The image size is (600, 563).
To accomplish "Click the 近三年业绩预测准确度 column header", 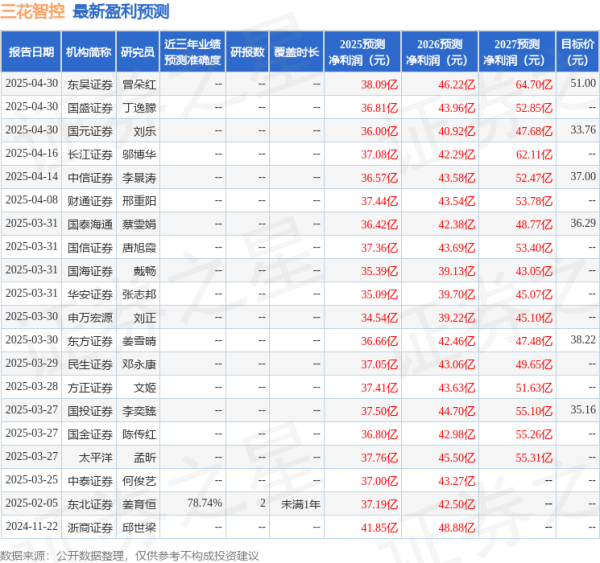I will [x=193, y=51].
